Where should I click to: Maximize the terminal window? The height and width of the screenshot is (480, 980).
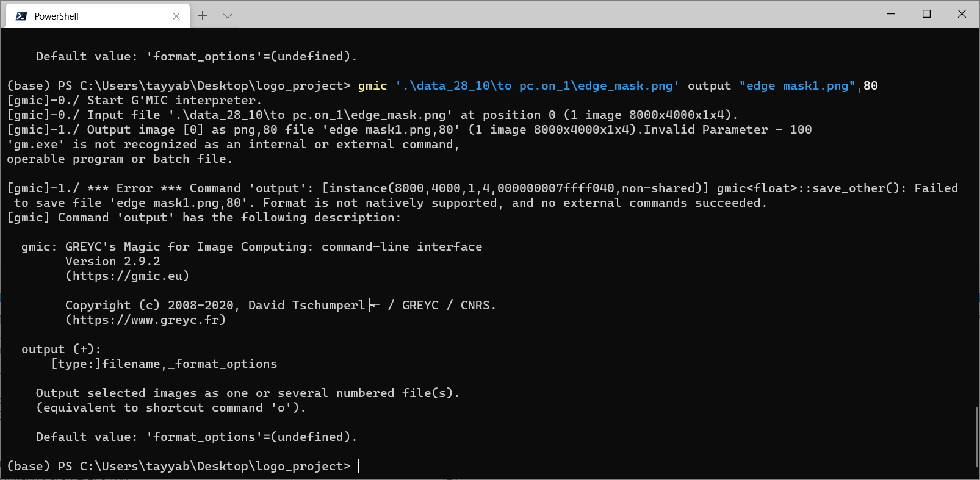pos(926,14)
